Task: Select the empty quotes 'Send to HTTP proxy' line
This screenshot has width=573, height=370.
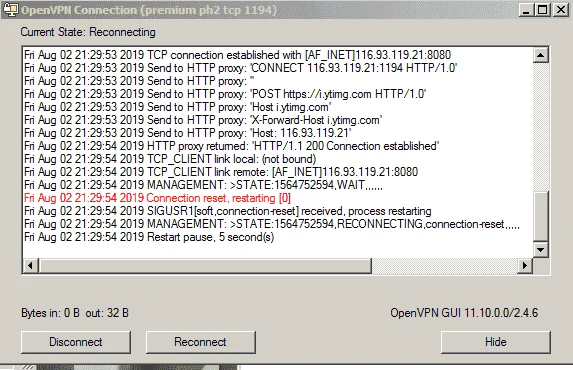Action: point(139,81)
